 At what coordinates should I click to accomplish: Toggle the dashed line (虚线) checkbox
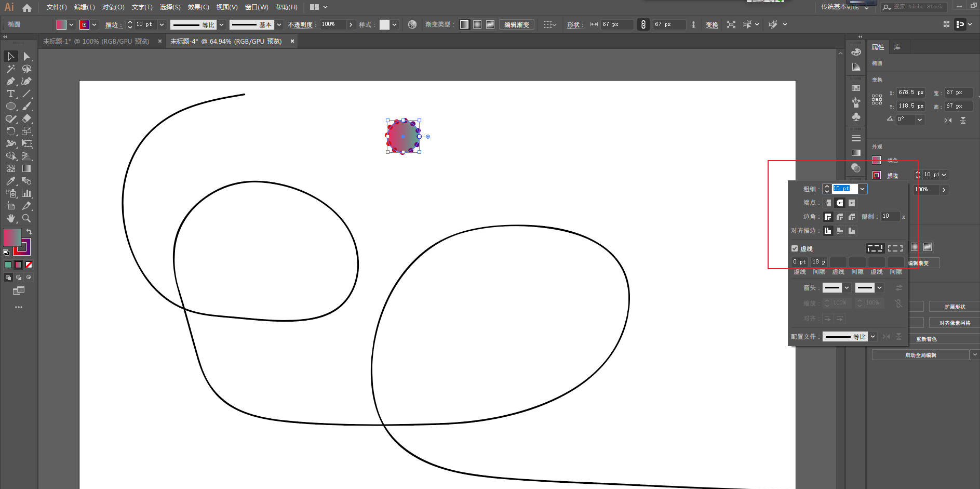[x=795, y=248]
